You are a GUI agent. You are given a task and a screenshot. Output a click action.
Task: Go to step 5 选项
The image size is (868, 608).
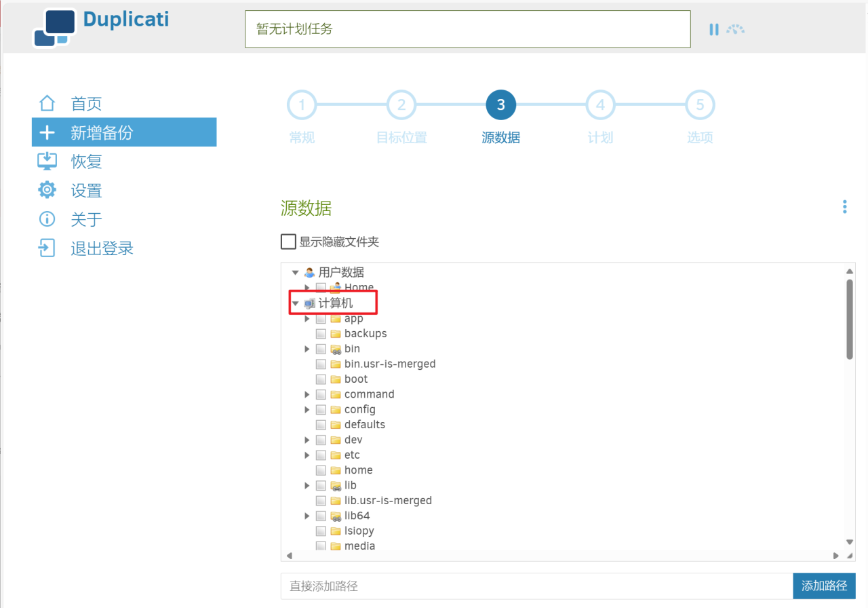pyautogui.click(x=700, y=105)
